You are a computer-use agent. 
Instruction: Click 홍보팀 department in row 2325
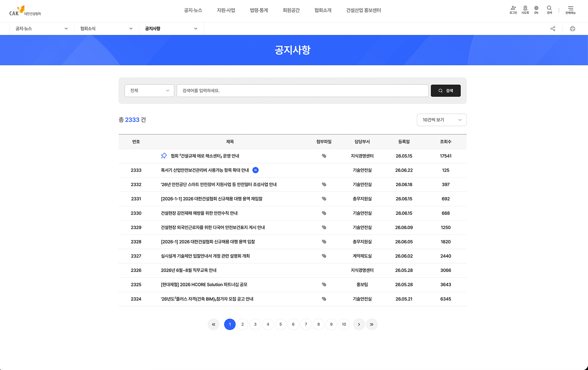(362, 284)
